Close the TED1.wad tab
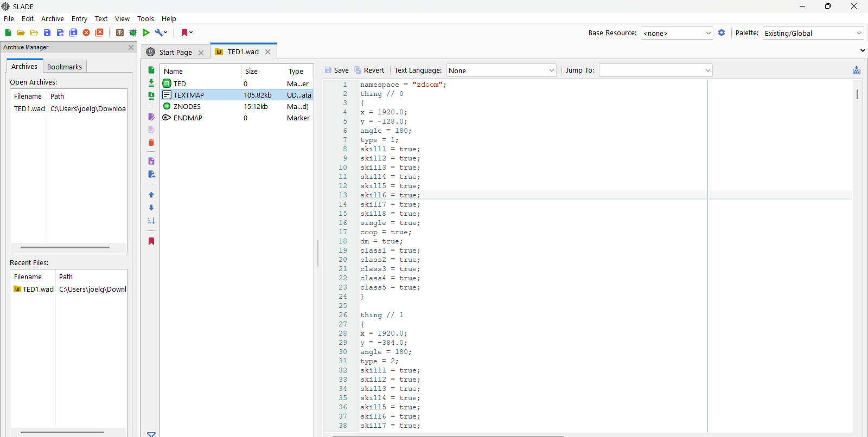This screenshot has height=437, width=868. point(267,52)
